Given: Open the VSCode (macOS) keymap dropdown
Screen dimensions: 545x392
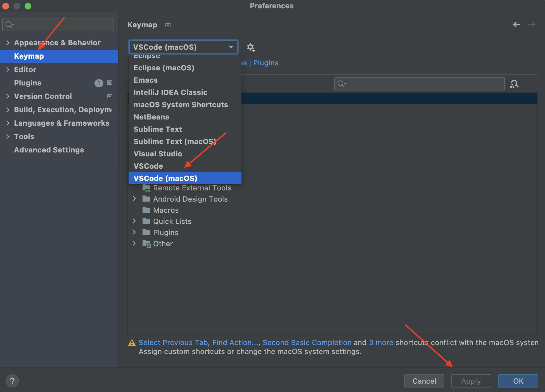Looking at the screenshot, I should click(183, 47).
